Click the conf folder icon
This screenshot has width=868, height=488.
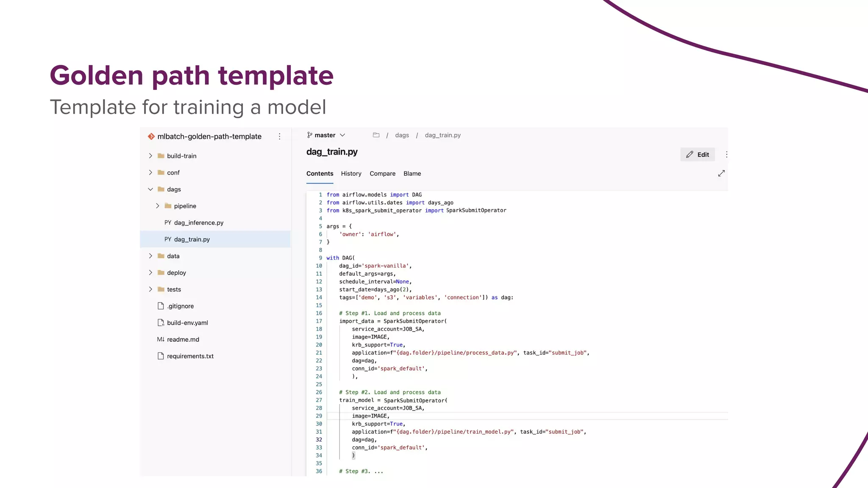pyautogui.click(x=161, y=172)
